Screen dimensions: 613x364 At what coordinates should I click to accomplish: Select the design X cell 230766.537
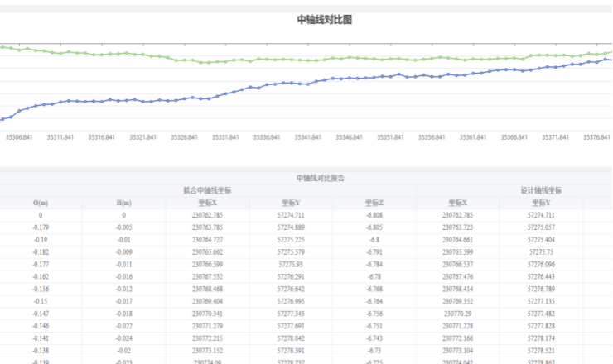click(458, 265)
